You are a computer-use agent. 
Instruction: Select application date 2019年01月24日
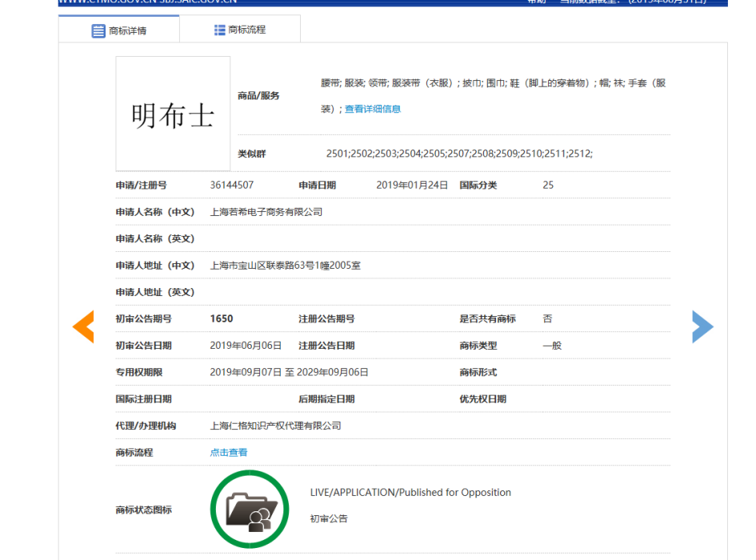412,186
